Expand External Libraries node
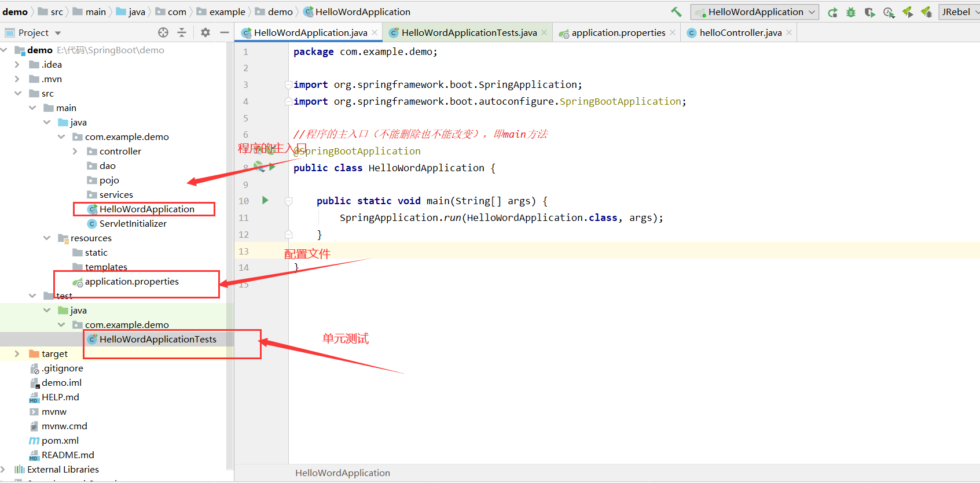The width and height of the screenshot is (980, 483). tap(4, 470)
